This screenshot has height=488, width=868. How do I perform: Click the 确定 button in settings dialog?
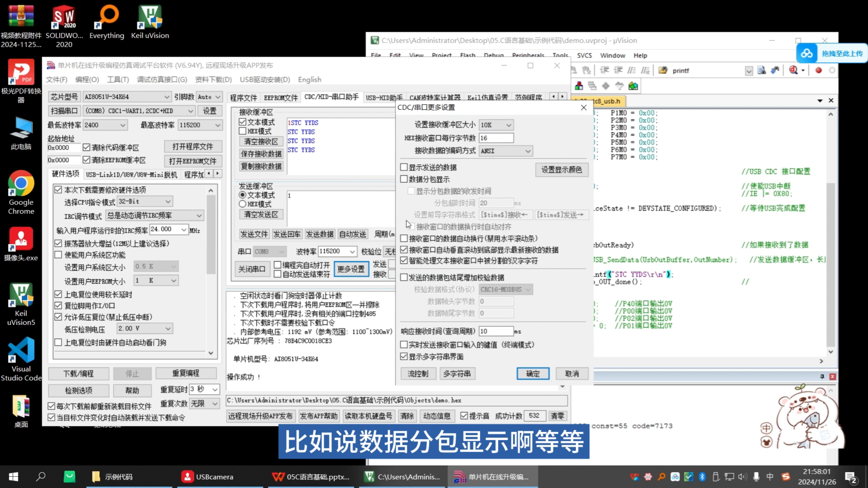click(x=533, y=374)
